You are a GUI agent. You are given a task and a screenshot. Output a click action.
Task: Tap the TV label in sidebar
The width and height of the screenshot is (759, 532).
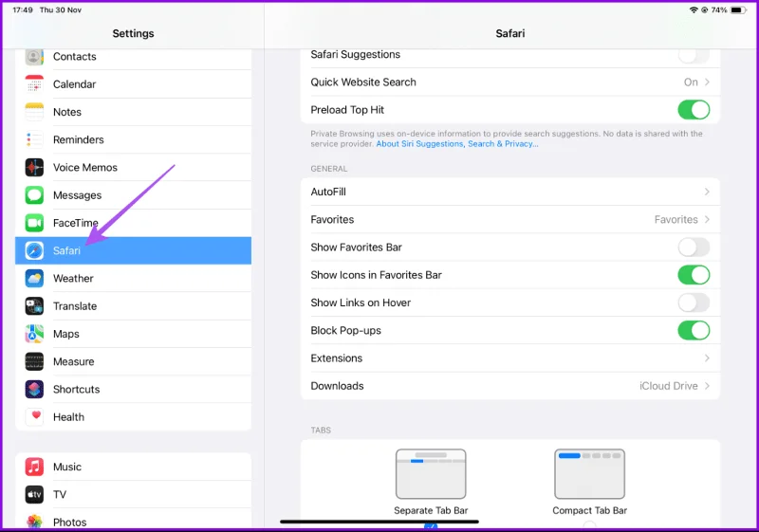tap(60, 494)
